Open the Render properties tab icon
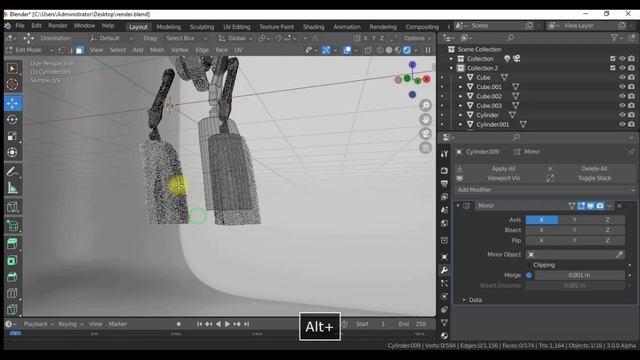This screenshot has width=640, height=360. [444, 170]
